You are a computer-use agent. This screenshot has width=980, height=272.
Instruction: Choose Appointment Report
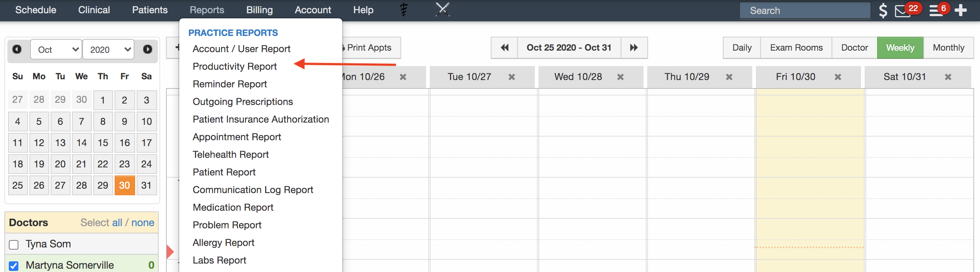click(x=237, y=137)
